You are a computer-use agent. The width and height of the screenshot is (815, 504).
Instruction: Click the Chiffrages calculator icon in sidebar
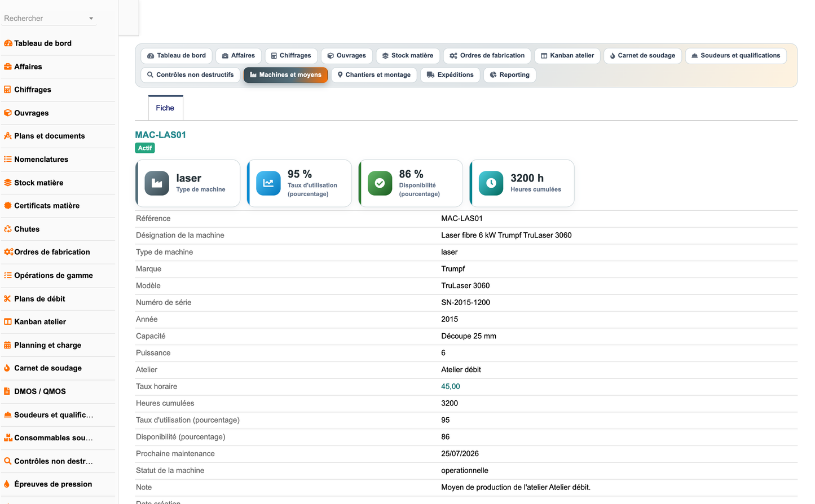click(x=8, y=90)
